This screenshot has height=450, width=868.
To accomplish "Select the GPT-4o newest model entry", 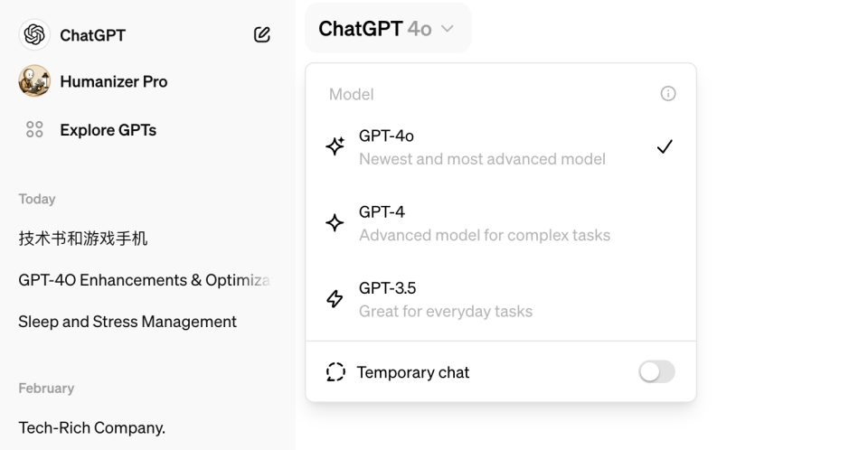I will click(x=481, y=146).
